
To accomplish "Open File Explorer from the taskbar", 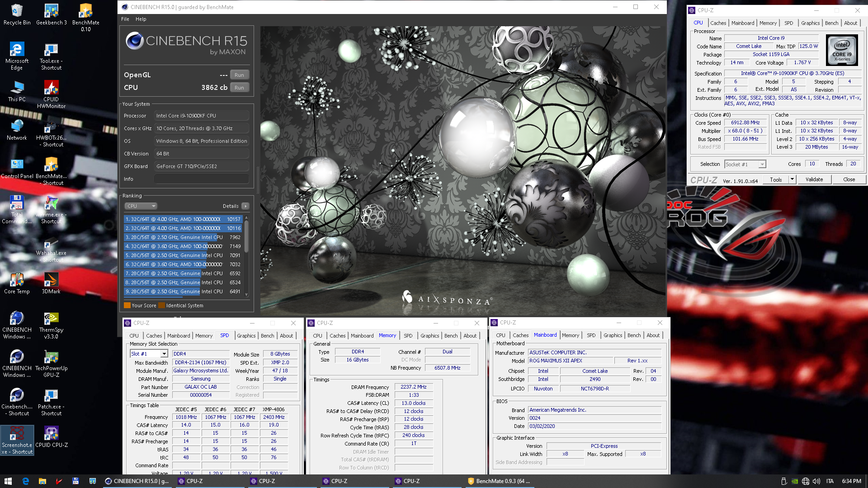I will pyautogui.click(x=42, y=481).
